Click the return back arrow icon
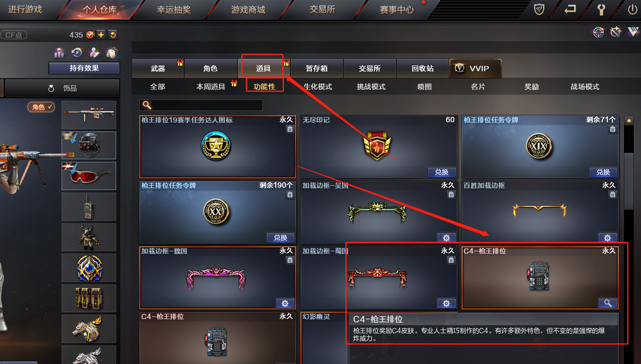 pyautogui.click(x=570, y=9)
